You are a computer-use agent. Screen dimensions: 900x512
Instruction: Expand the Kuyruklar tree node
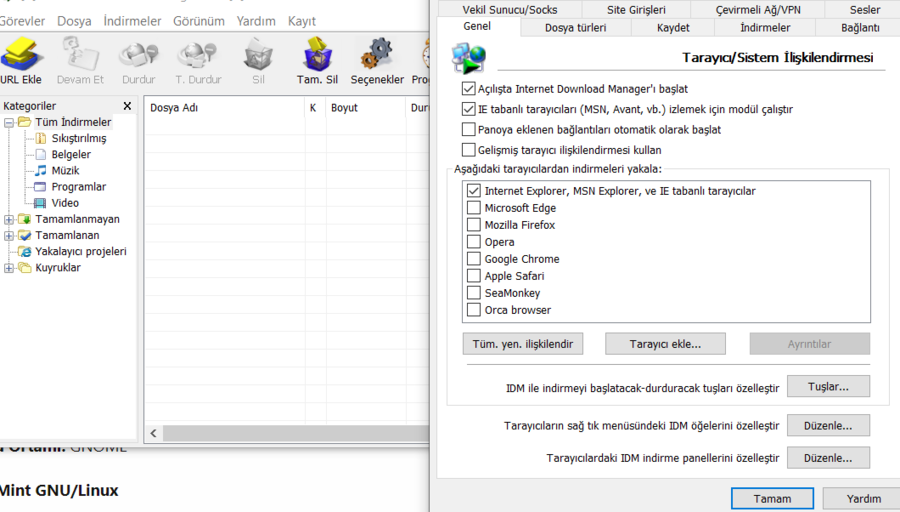coord(9,268)
